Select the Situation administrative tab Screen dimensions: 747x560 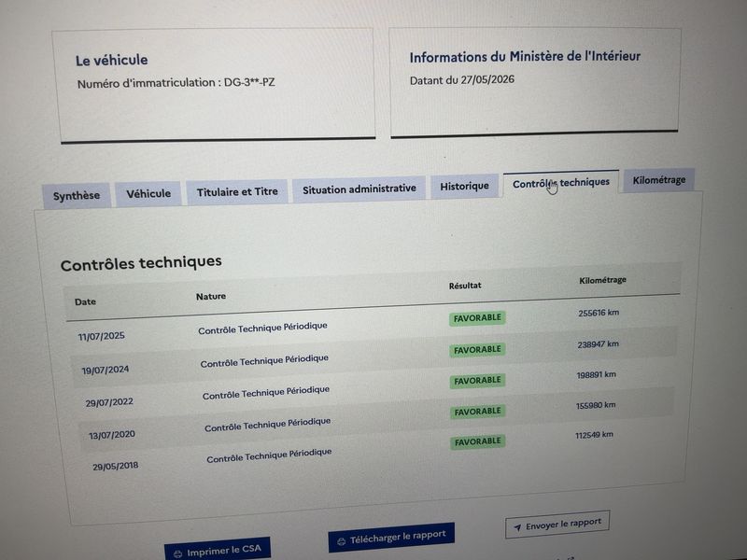coord(359,189)
